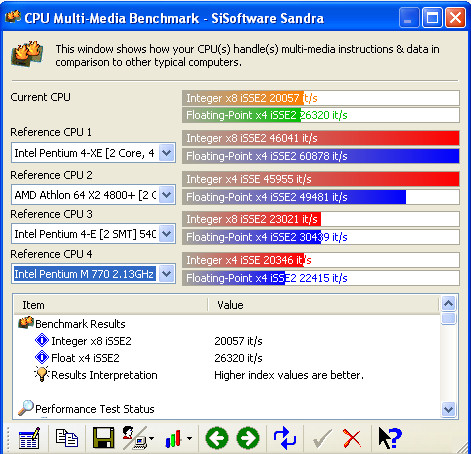Close the CPU Multi-Media Benchmark window
This screenshot has height=454, width=471.
[455, 17]
